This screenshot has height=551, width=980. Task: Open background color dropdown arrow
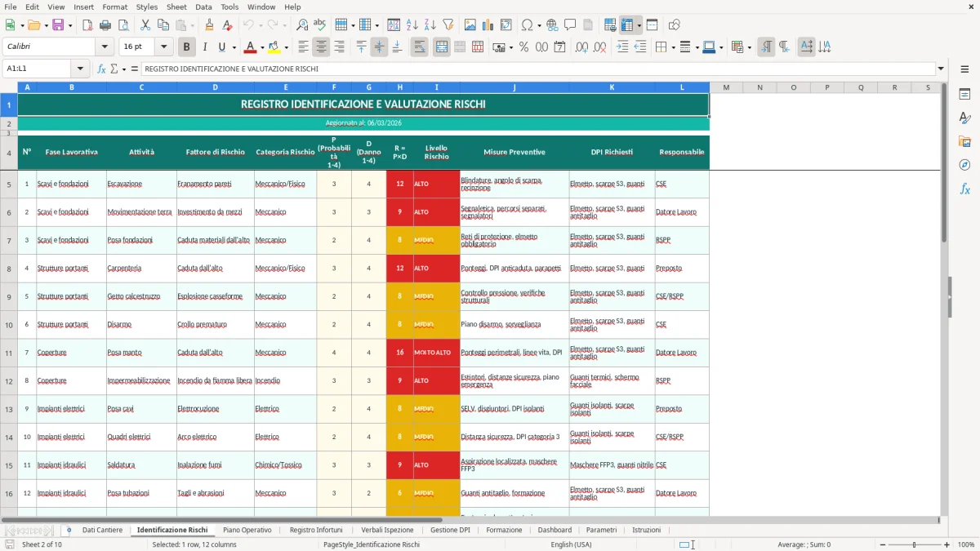[286, 47]
